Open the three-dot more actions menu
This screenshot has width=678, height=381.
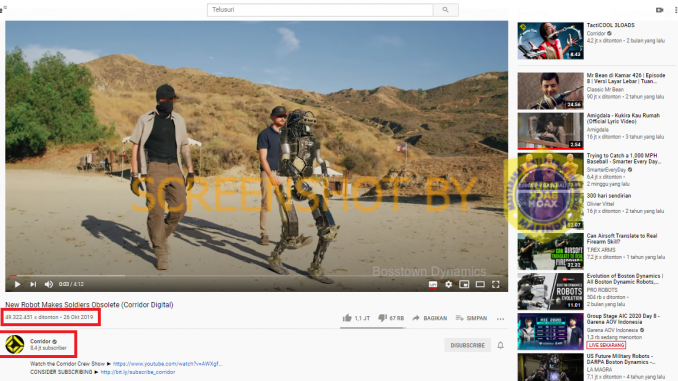pos(500,319)
